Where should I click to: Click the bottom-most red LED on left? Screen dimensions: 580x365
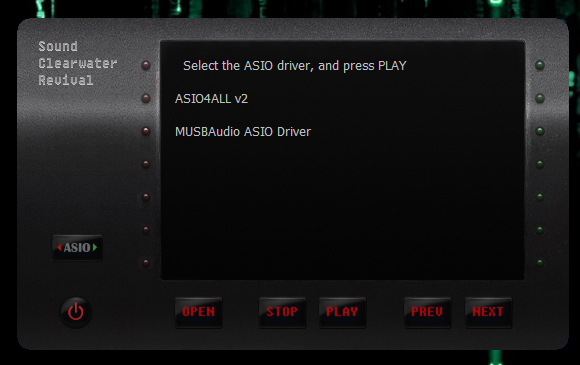[x=146, y=263]
